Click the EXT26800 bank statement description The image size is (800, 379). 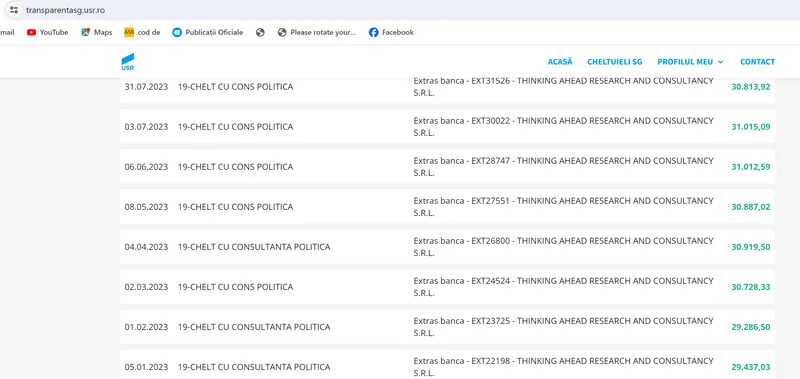(563, 247)
